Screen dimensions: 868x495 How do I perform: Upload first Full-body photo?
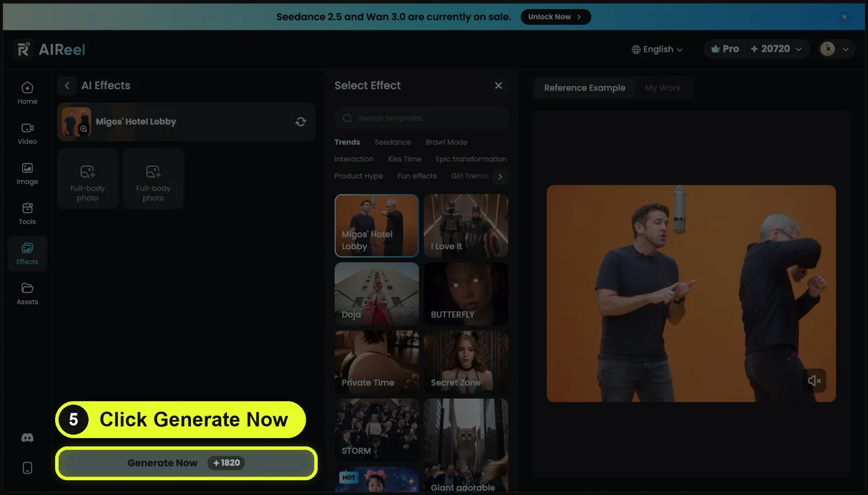(87, 179)
